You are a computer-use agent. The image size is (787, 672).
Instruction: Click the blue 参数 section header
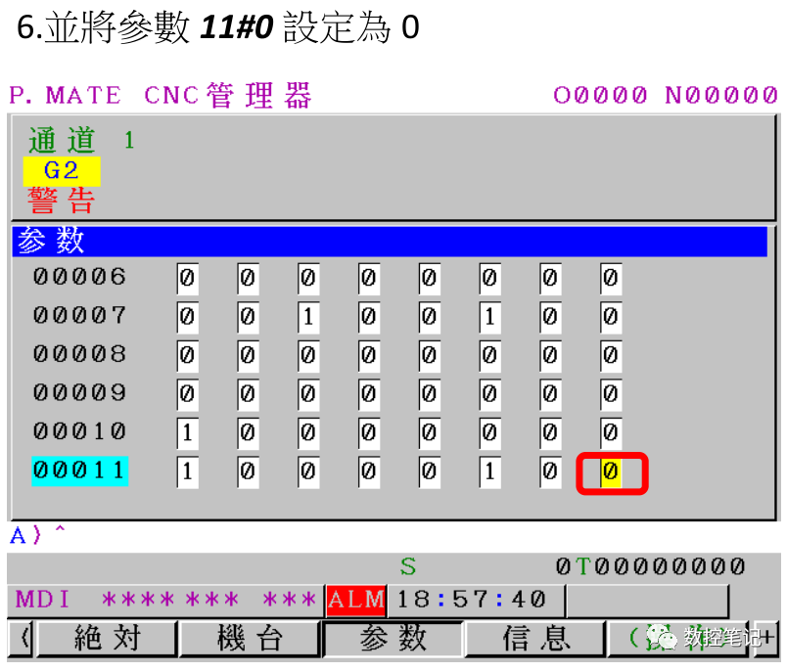[390, 242]
